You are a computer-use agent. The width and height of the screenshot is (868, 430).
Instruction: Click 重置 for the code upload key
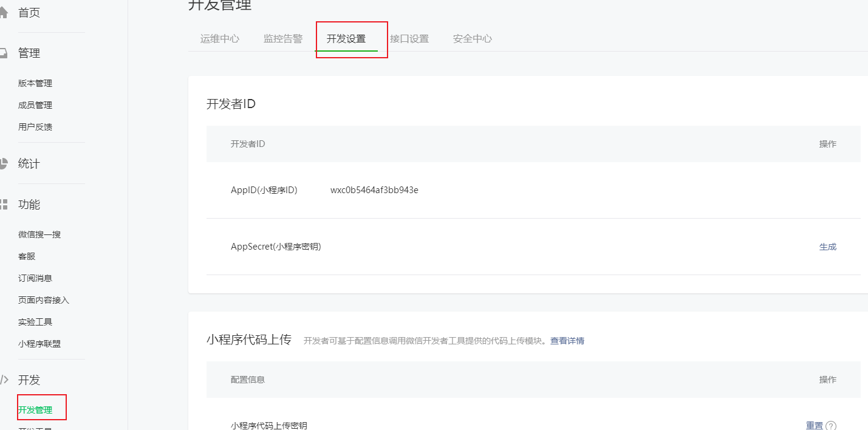(x=815, y=426)
